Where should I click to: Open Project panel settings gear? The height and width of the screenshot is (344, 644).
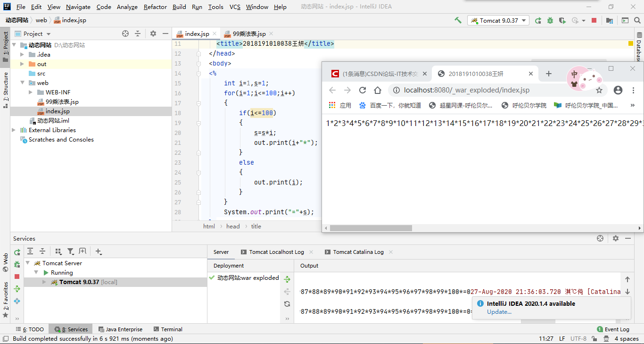click(153, 34)
